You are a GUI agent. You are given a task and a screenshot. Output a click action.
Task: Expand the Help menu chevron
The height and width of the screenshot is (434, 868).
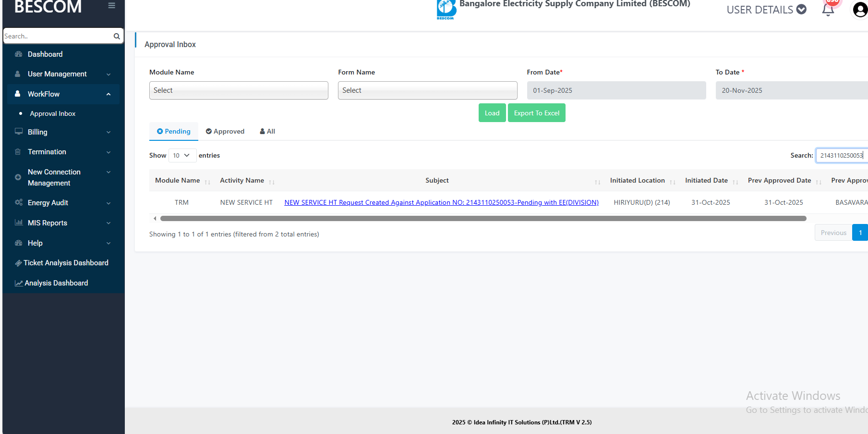(108, 243)
